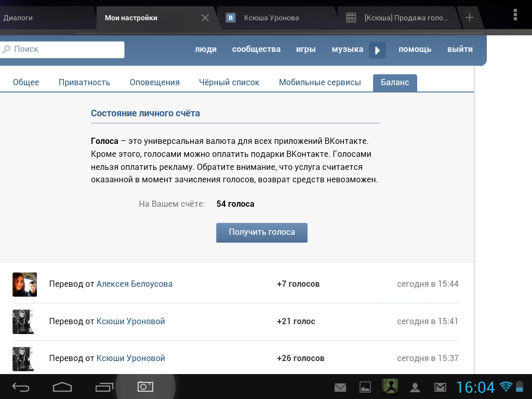Click the сегодня в 15:44 timestamp
This screenshot has width=532, height=399.
pos(428,284)
